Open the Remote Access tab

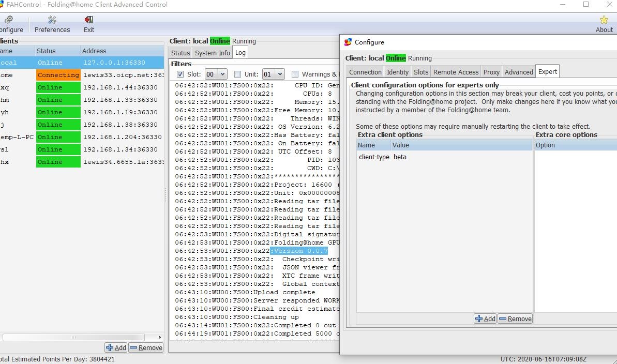click(456, 72)
